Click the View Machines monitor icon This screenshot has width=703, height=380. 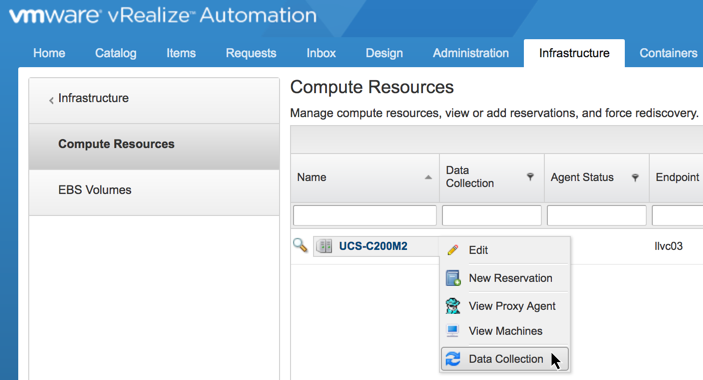click(453, 331)
